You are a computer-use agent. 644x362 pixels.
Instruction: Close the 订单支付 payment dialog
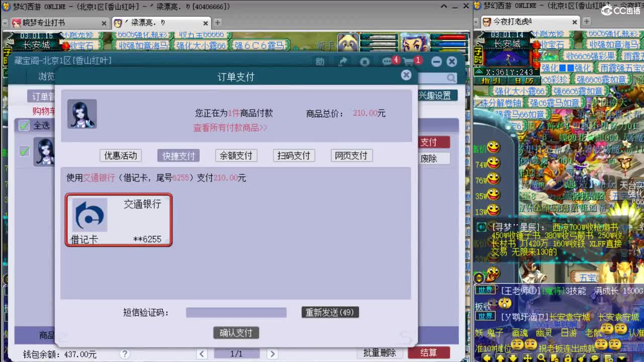click(406, 75)
